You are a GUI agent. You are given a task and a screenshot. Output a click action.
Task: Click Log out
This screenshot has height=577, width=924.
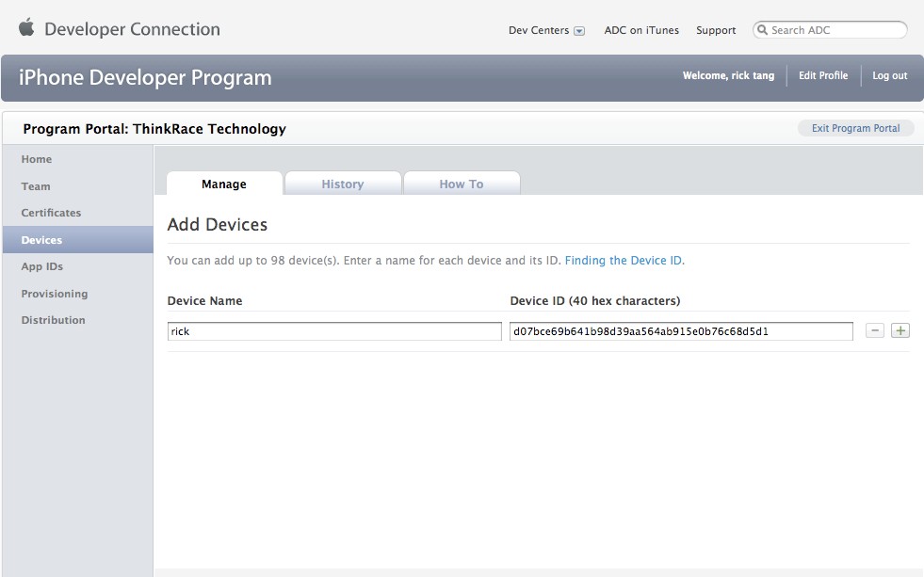point(890,75)
